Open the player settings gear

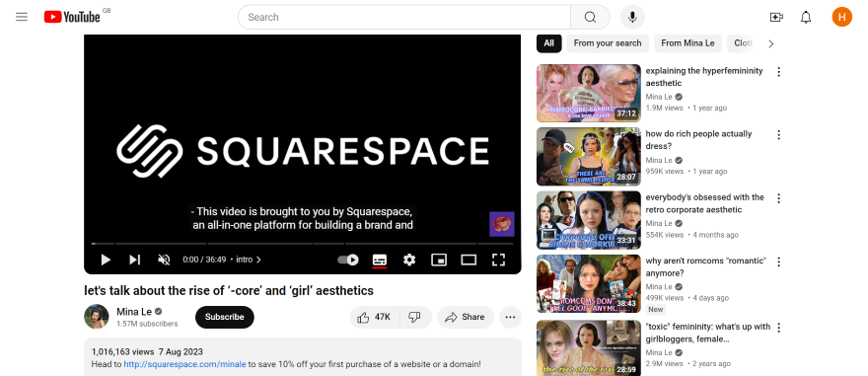pyautogui.click(x=409, y=260)
